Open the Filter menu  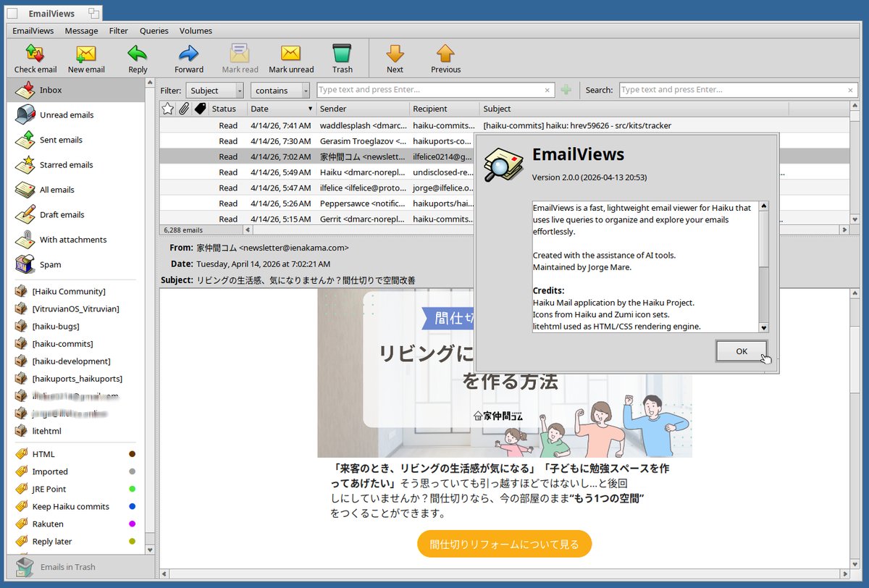[x=119, y=31]
